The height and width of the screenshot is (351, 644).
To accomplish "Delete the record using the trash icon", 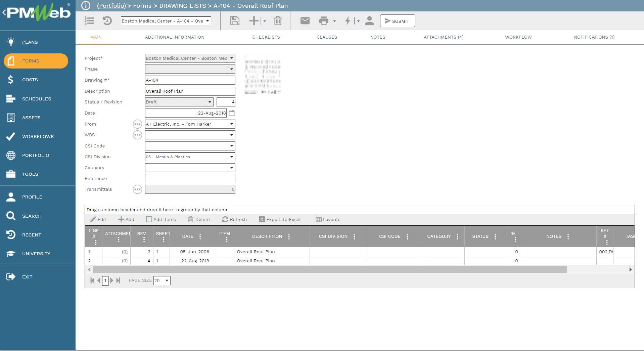I will click(278, 21).
